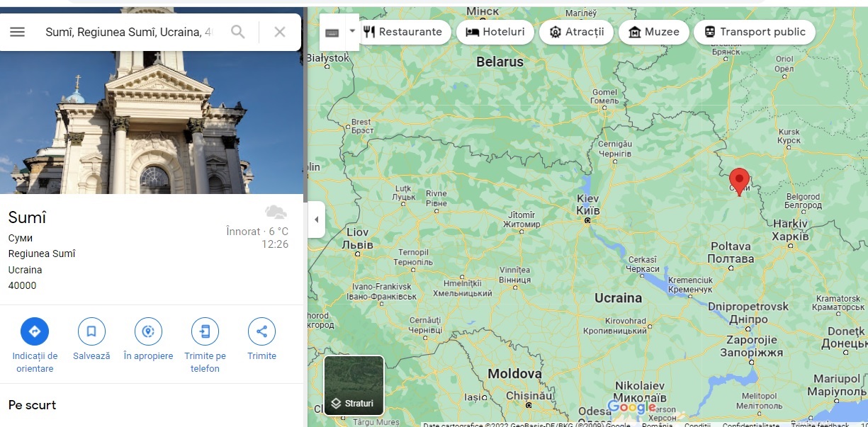Collapse the side panel with arrow

click(316, 220)
